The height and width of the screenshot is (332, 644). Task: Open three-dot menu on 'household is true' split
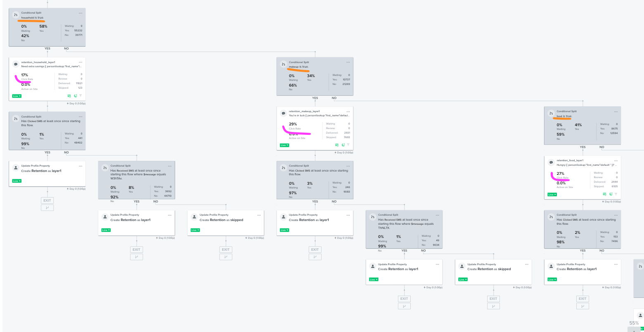80,13
